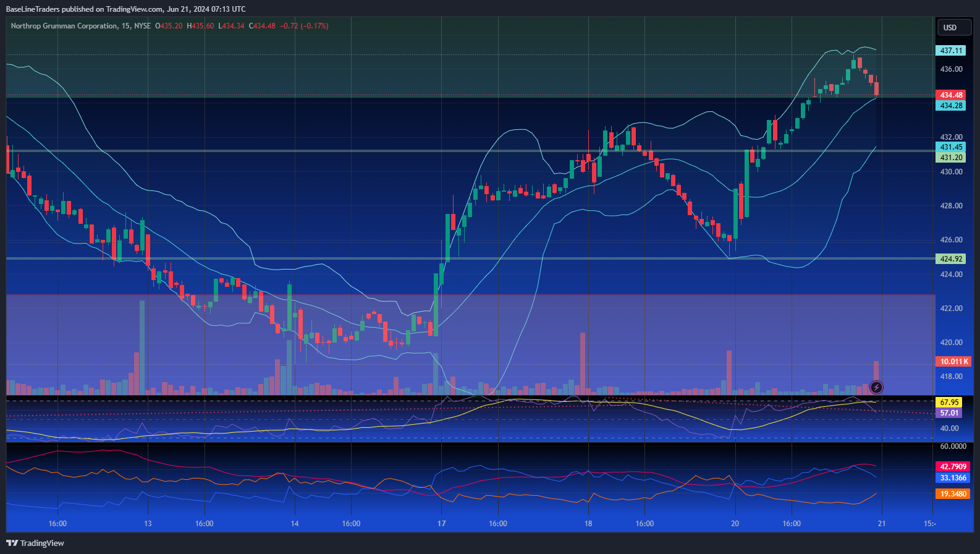Click the 428.00 price axis tick
Image resolution: width=980 pixels, height=554 pixels.
[951, 206]
